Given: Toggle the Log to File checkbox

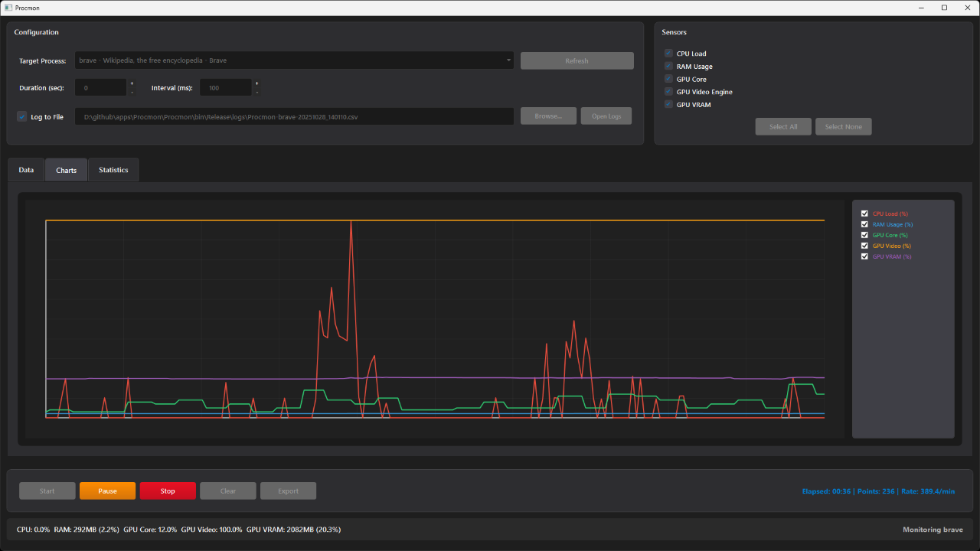Looking at the screenshot, I should point(21,116).
